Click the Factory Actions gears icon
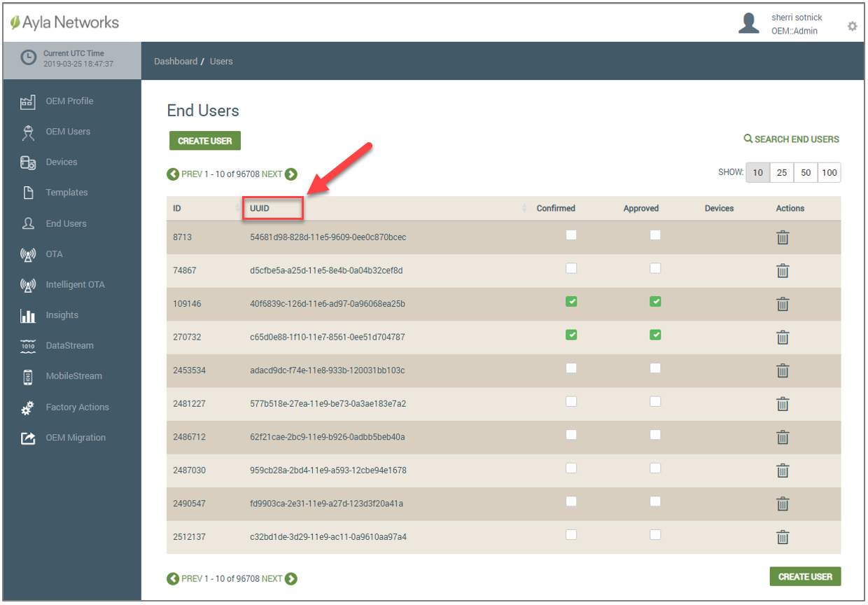 pyautogui.click(x=27, y=408)
